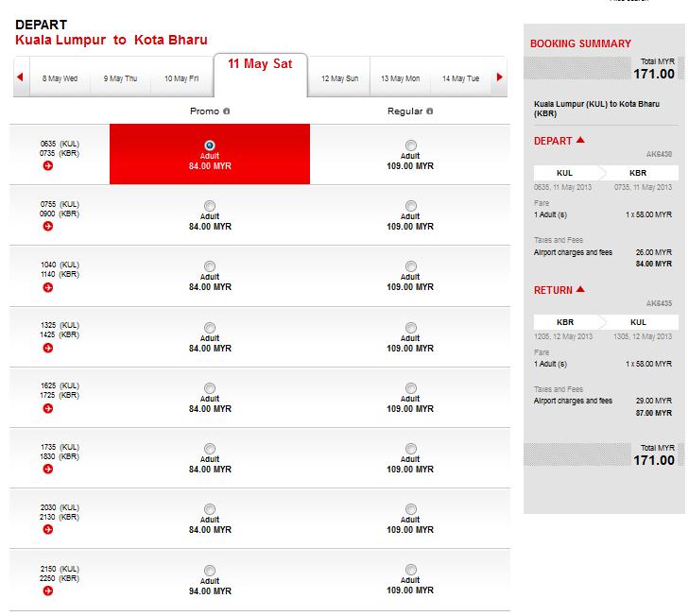Collapse the RETURN section in booking summary
The height and width of the screenshot is (616, 689).
(580, 289)
